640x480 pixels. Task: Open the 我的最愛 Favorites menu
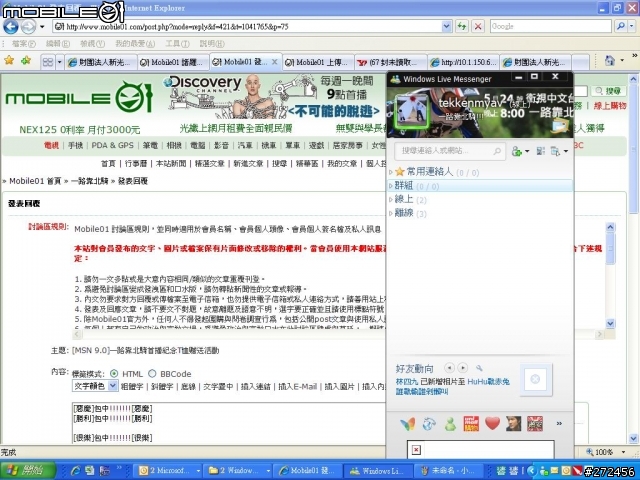pos(135,43)
